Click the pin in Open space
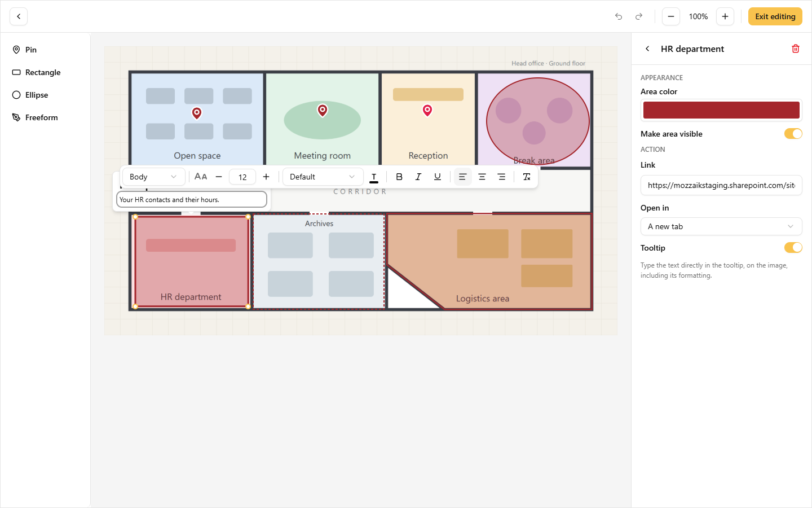The width and height of the screenshot is (812, 508). click(x=197, y=113)
